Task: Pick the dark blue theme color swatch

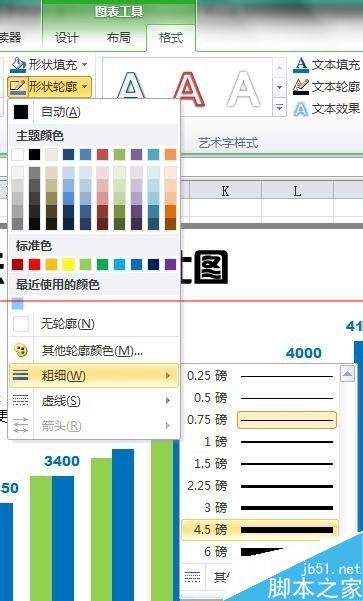Action: click(x=69, y=154)
